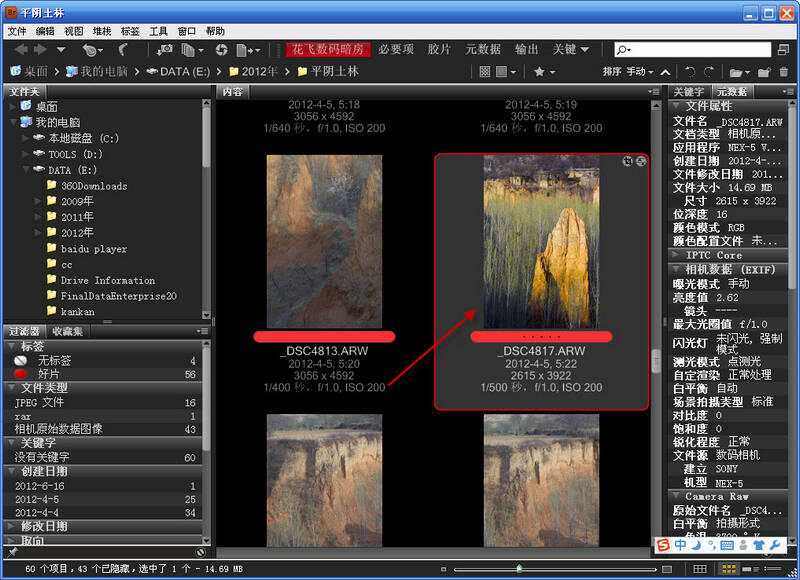Rotate image counterclockwise icon
Viewport: 800px width, 580px height.
tap(690, 72)
